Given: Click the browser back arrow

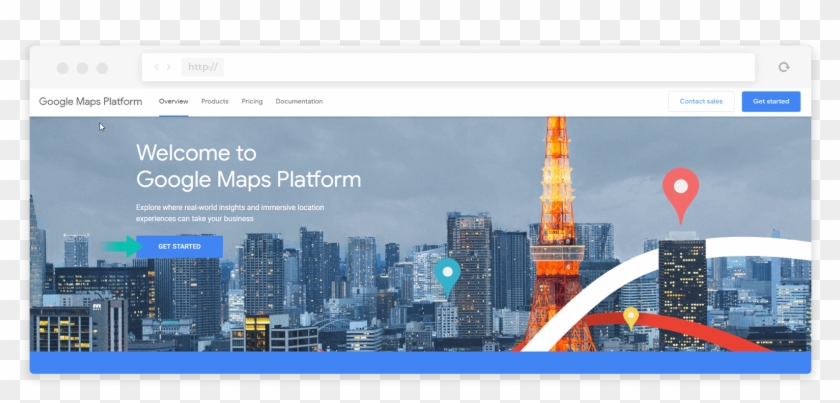Looking at the screenshot, I should click(x=156, y=67).
